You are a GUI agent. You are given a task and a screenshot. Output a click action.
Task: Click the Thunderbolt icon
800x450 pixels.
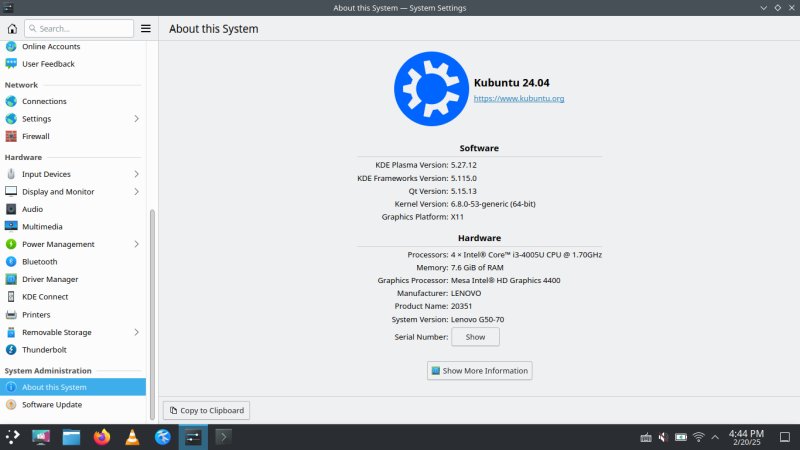click(11, 349)
